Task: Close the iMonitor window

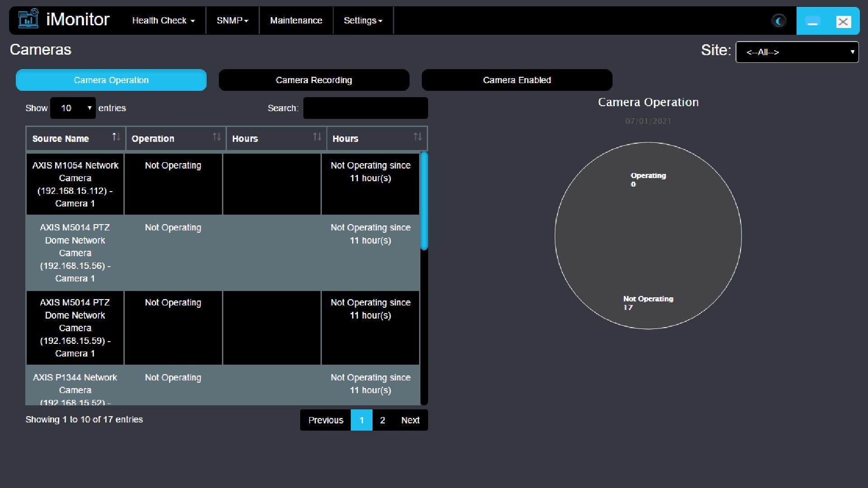Action: (x=843, y=21)
